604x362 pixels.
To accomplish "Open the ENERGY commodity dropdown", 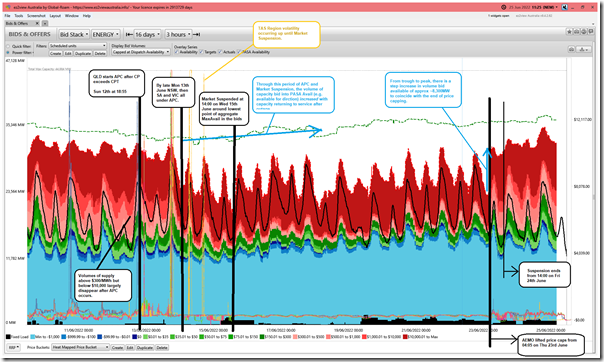I will (106, 34).
